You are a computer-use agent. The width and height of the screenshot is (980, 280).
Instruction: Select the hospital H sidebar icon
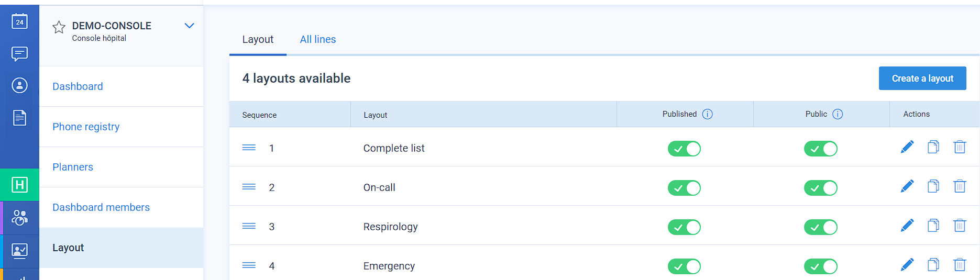pyautogui.click(x=19, y=185)
